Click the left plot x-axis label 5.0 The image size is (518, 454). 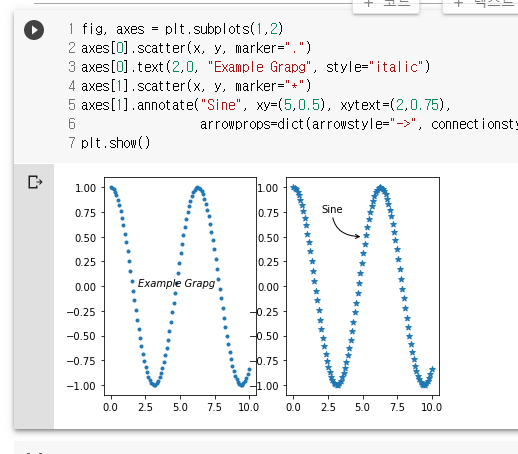point(180,407)
